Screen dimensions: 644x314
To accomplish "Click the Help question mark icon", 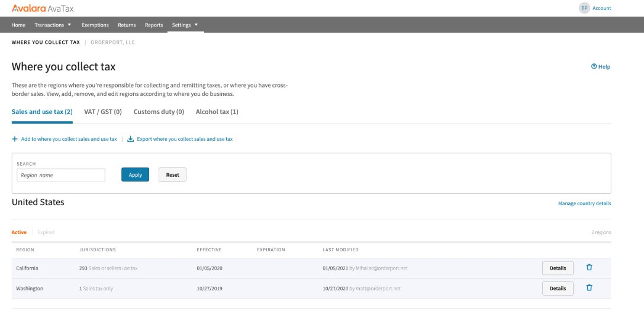I will (594, 66).
